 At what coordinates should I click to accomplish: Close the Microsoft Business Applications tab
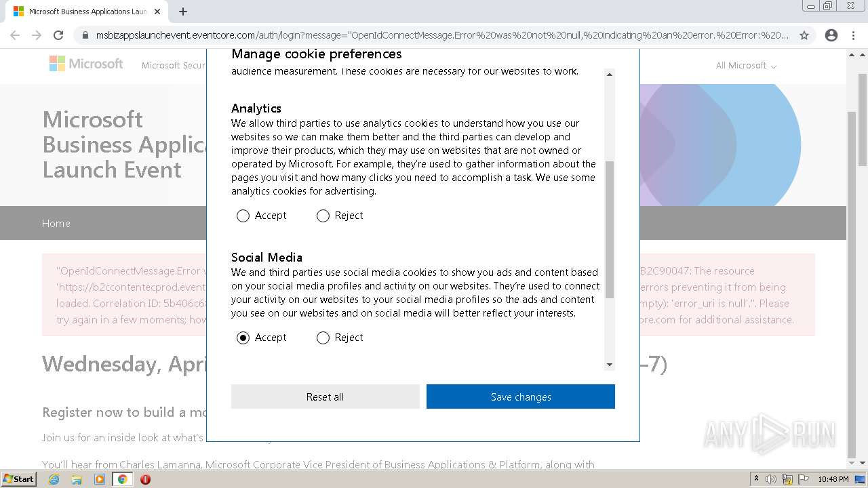[x=157, y=12]
